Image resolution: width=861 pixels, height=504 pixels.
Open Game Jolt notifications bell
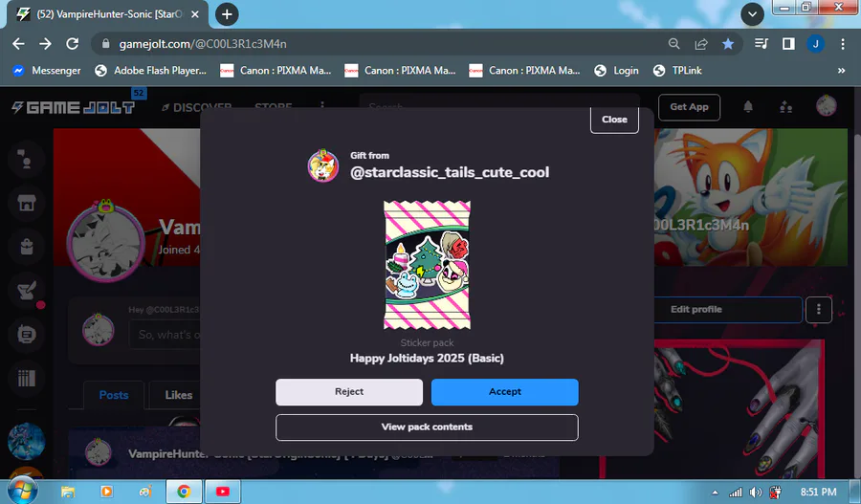(748, 107)
